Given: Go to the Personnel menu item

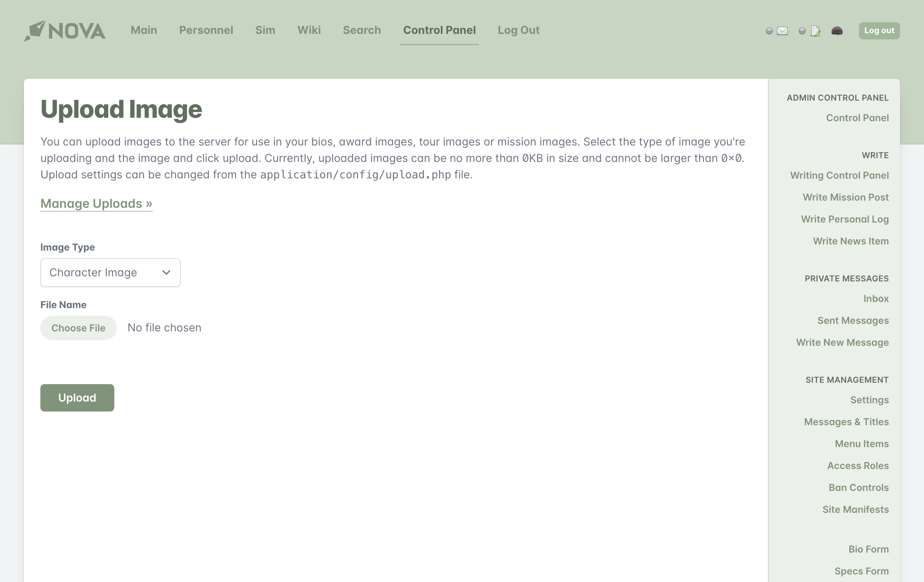Looking at the screenshot, I should (x=206, y=30).
